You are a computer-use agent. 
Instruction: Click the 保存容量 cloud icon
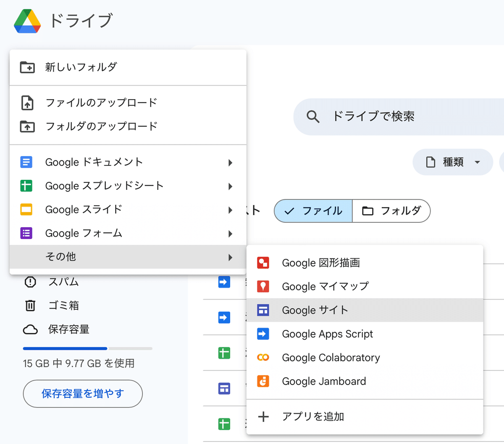click(30, 329)
